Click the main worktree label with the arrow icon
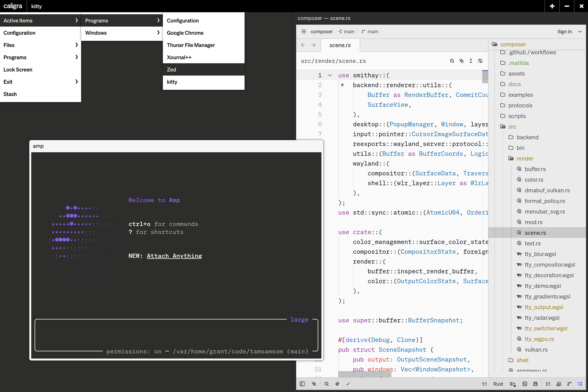This screenshot has width=588, height=392. [x=346, y=32]
